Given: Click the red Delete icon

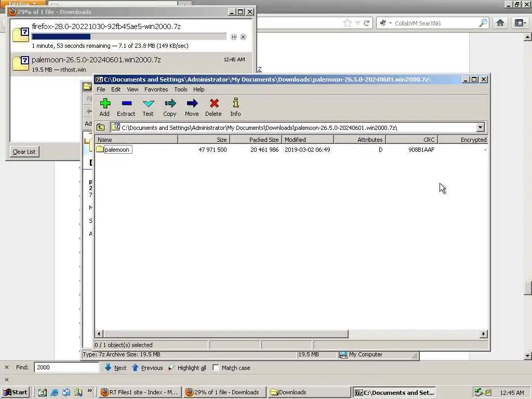Looking at the screenshot, I should coord(214,107).
